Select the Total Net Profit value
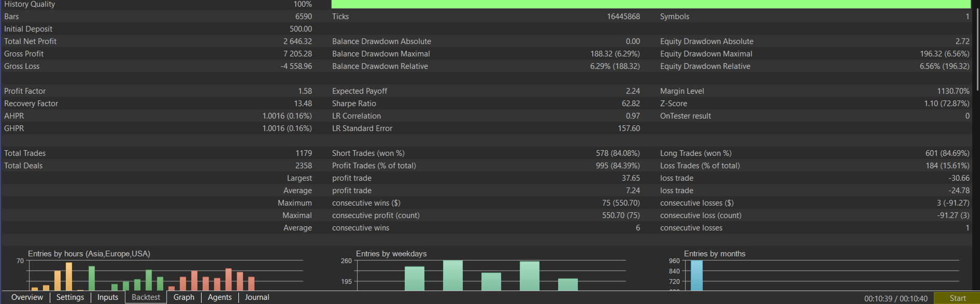Image resolution: width=980 pixels, height=304 pixels. (x=297, y=41)
